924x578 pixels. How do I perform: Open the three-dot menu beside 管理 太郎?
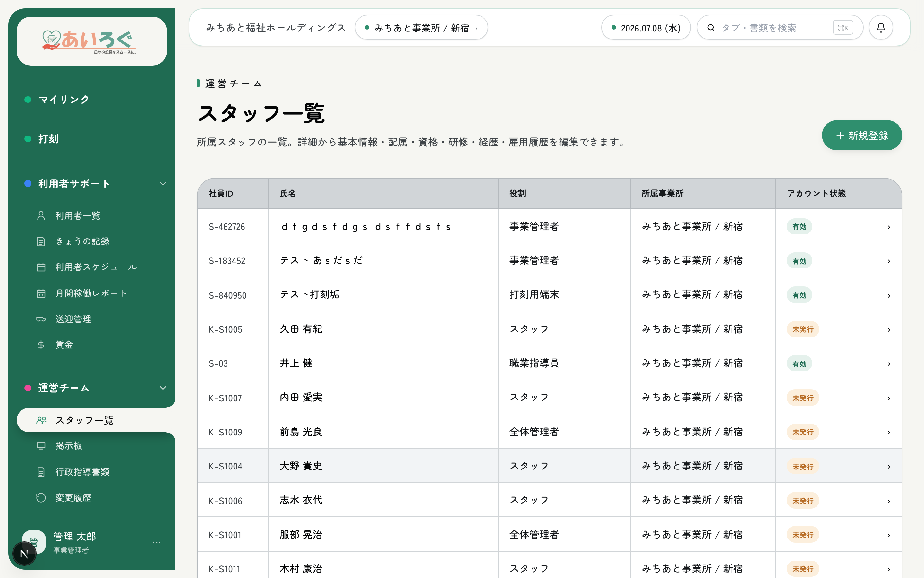(x=157, y=542)
